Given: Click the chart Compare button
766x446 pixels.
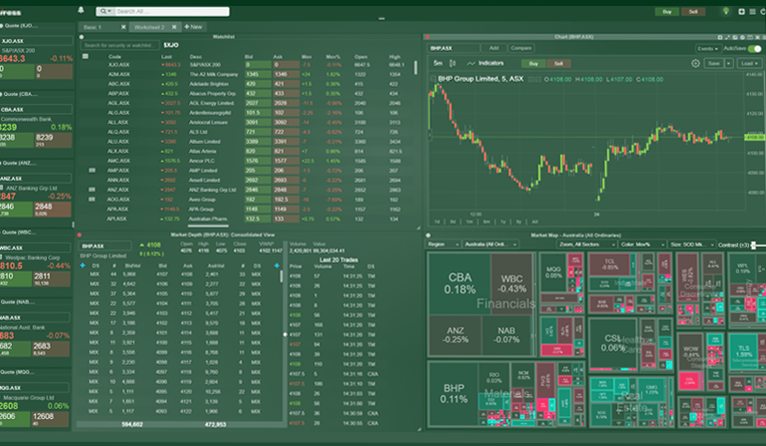Looking at the screenshot, I should coord(521,48).
